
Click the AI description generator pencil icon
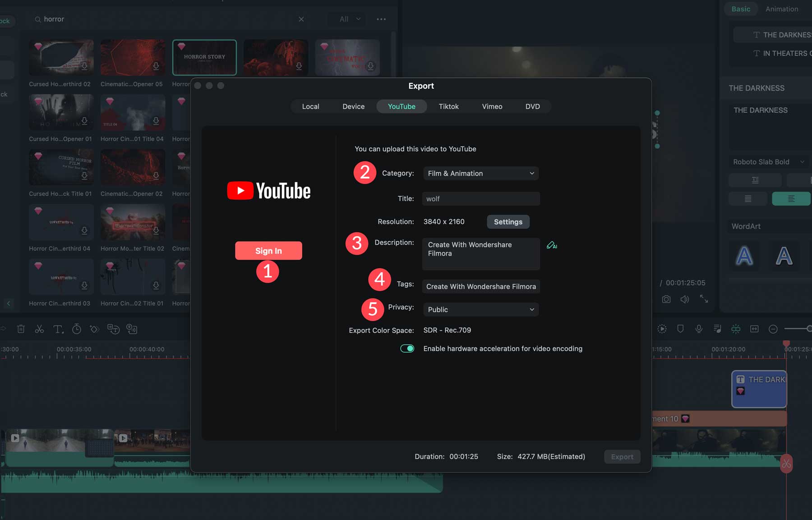(x=552, y=245)
